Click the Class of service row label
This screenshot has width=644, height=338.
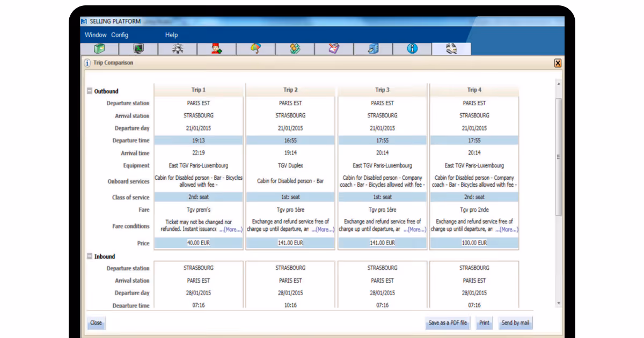click(x=131, y=197)
